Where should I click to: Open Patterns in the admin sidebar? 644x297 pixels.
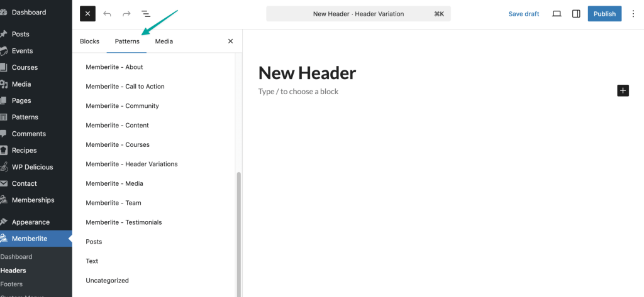[25, 117]
